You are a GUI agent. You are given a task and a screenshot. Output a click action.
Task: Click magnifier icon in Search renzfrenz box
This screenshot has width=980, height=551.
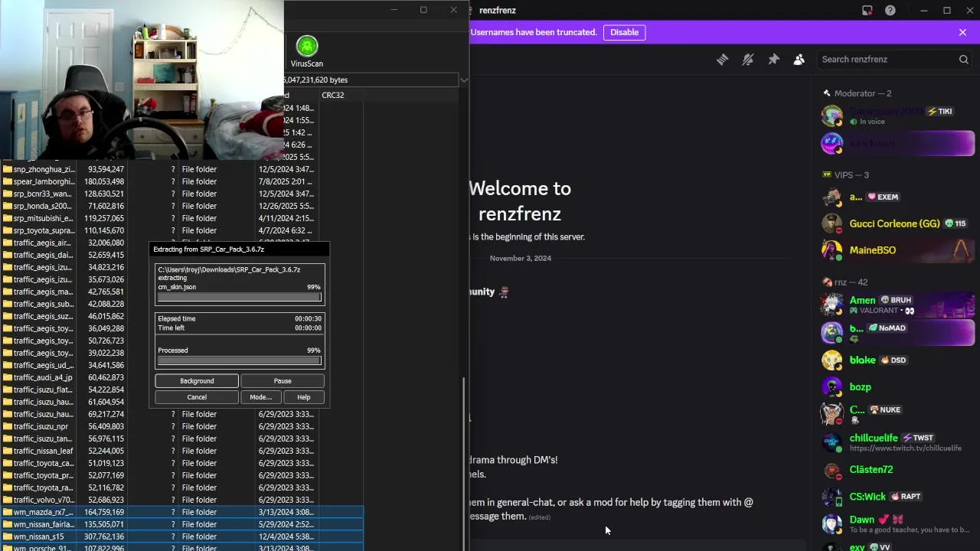pyautogui.click(x=963, y=59)
